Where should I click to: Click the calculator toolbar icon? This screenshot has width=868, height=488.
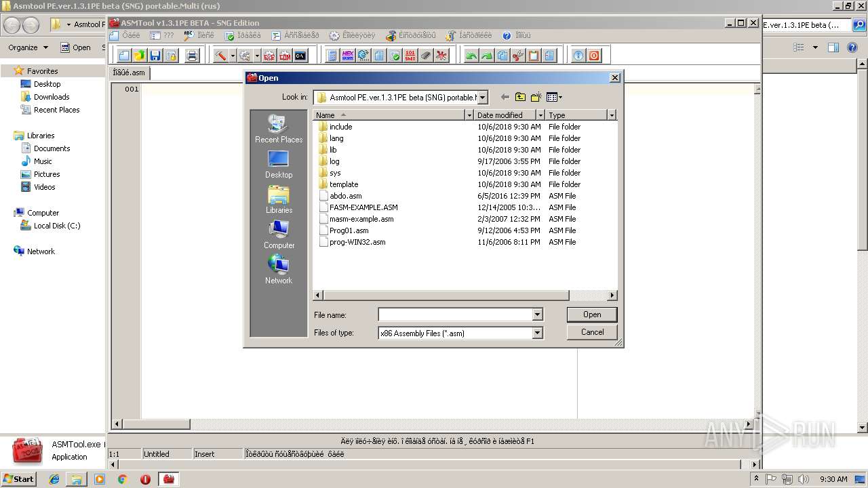[x=332, y=56]
